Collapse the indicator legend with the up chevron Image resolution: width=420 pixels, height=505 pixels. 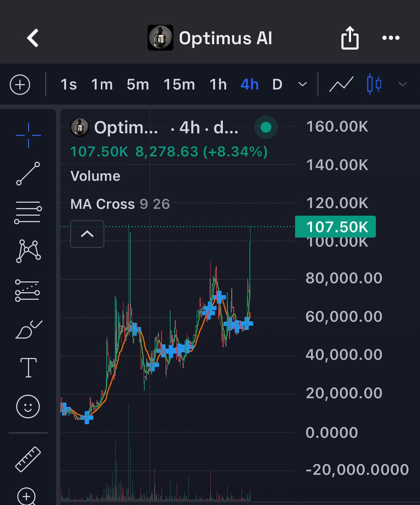point(87,234)
